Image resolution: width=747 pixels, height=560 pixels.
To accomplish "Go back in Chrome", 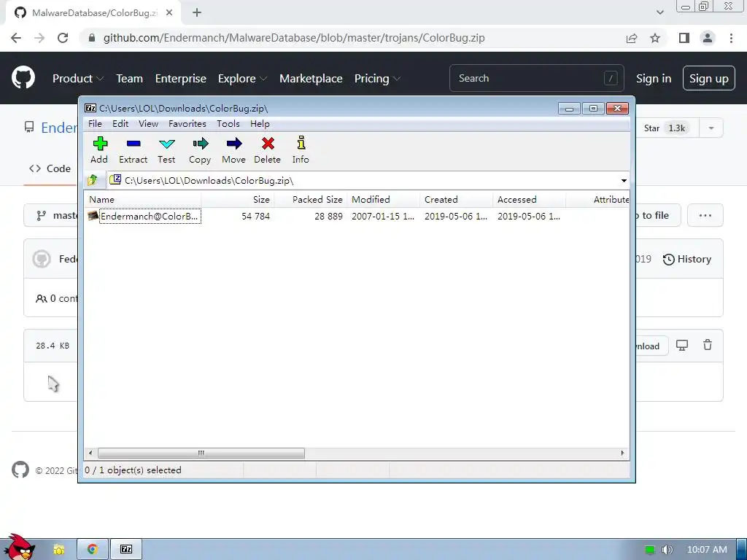I will point(16,38).
